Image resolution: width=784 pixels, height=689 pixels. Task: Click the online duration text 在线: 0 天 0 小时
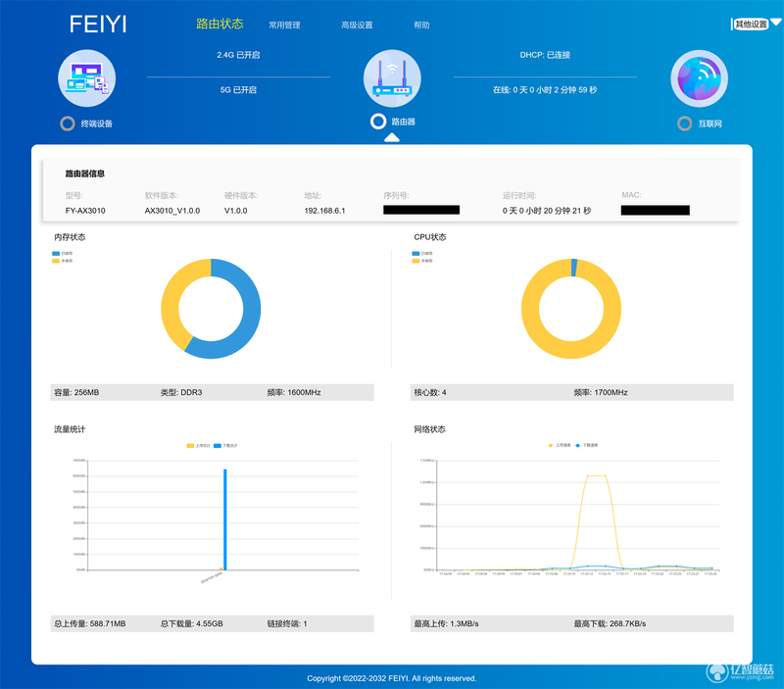tap(545, 90)
